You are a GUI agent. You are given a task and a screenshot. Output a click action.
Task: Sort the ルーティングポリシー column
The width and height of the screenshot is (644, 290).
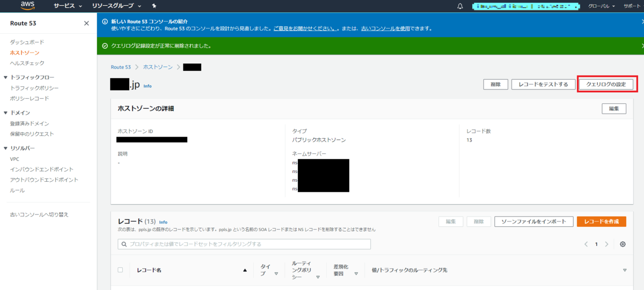point(318,277)
